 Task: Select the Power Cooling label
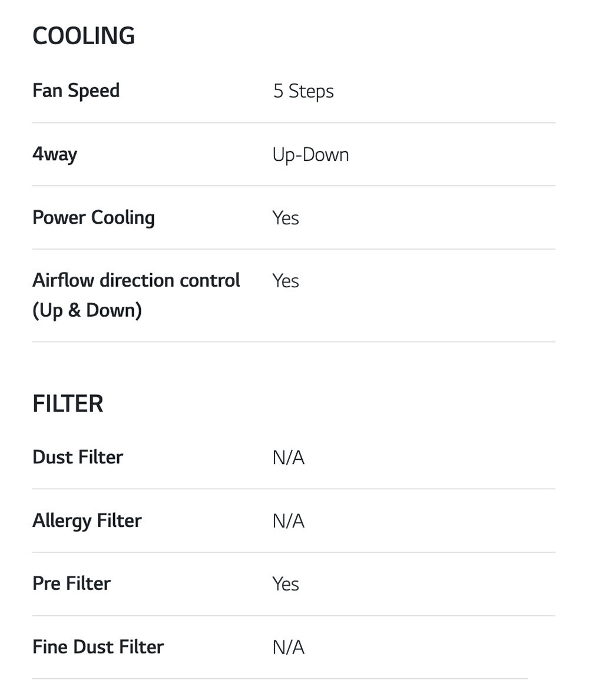pos(94,217)
